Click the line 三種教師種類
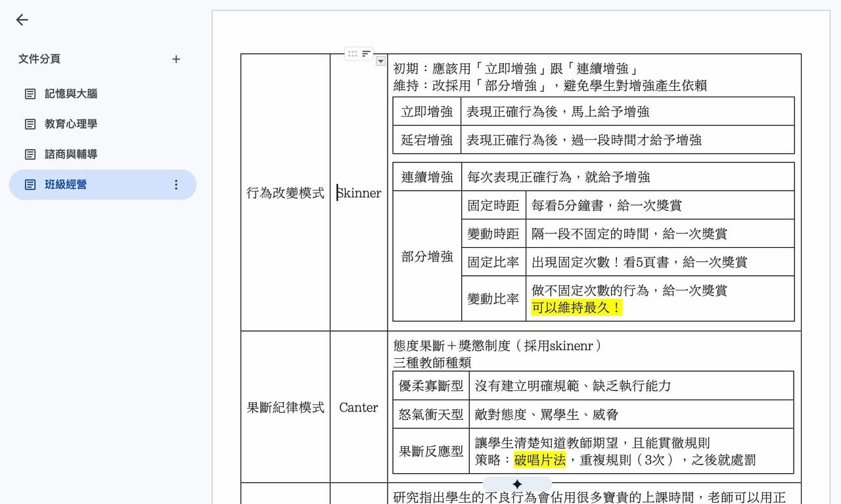This screenshot has width=841, height=504. coord(432,362)
